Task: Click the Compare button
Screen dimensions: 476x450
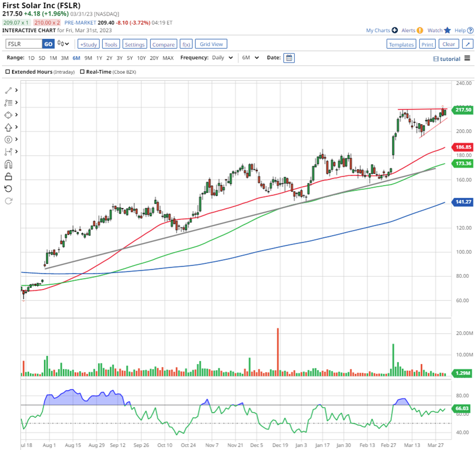Action: point(164,44)
